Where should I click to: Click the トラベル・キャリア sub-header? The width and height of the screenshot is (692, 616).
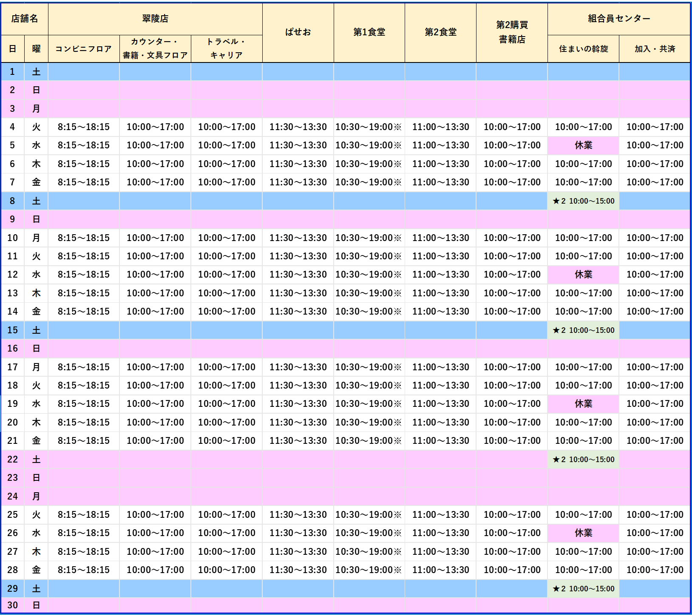(x=227, y=48)
